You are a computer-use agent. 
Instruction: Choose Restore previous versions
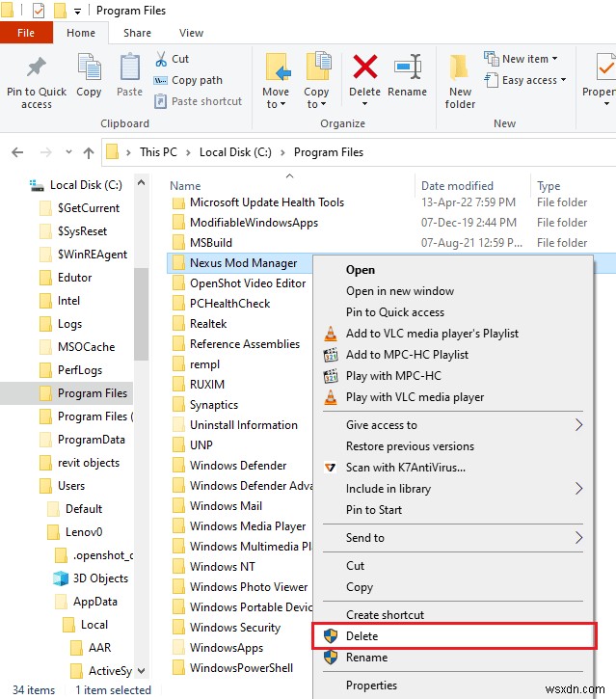(453, 446)
